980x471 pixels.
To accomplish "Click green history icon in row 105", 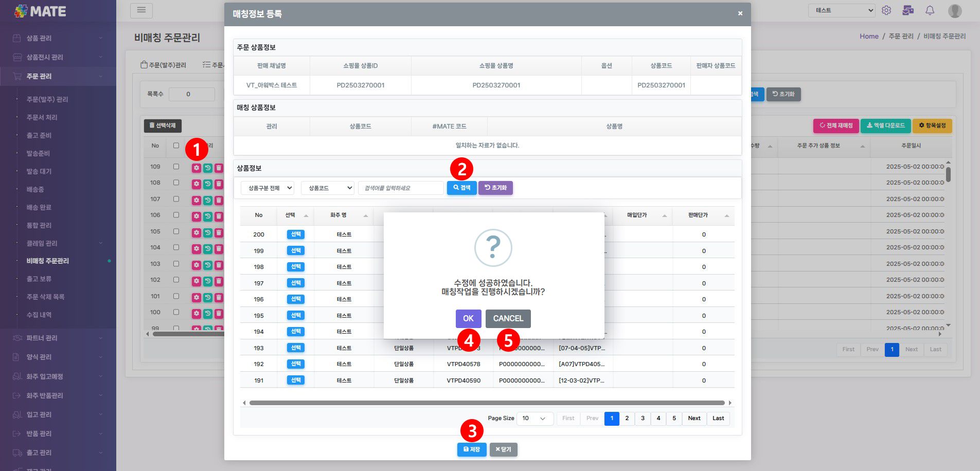I will pyautogui.click(x=207, y=232).
